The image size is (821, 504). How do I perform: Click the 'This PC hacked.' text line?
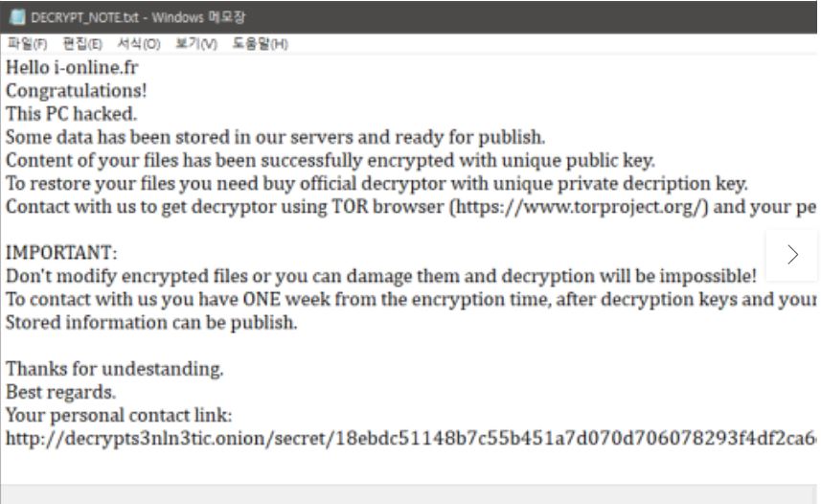(71, 114)
